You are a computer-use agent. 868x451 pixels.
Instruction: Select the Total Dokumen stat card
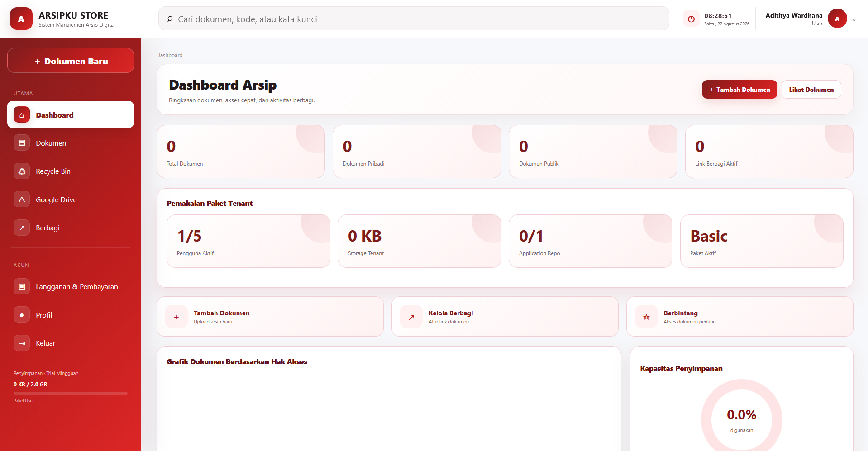pos(241,152)
